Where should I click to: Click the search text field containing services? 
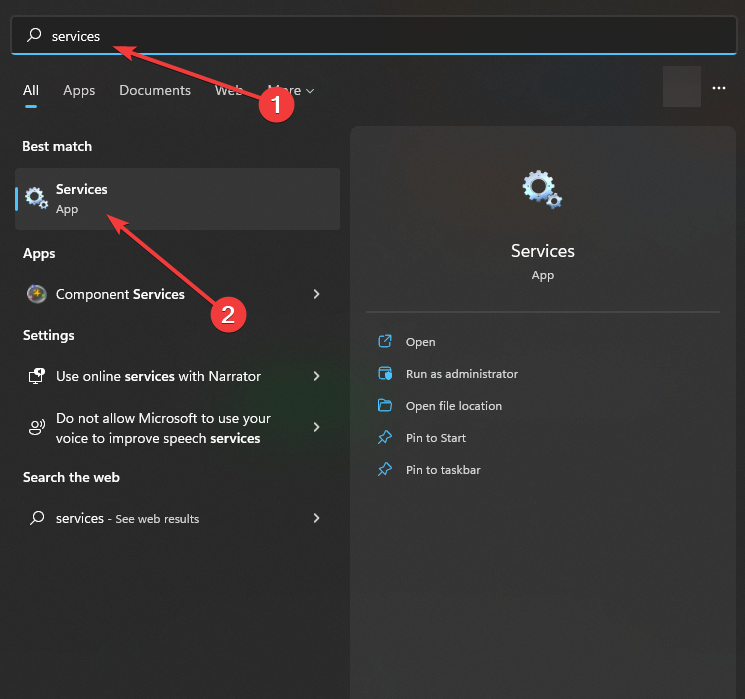[380, 36]
